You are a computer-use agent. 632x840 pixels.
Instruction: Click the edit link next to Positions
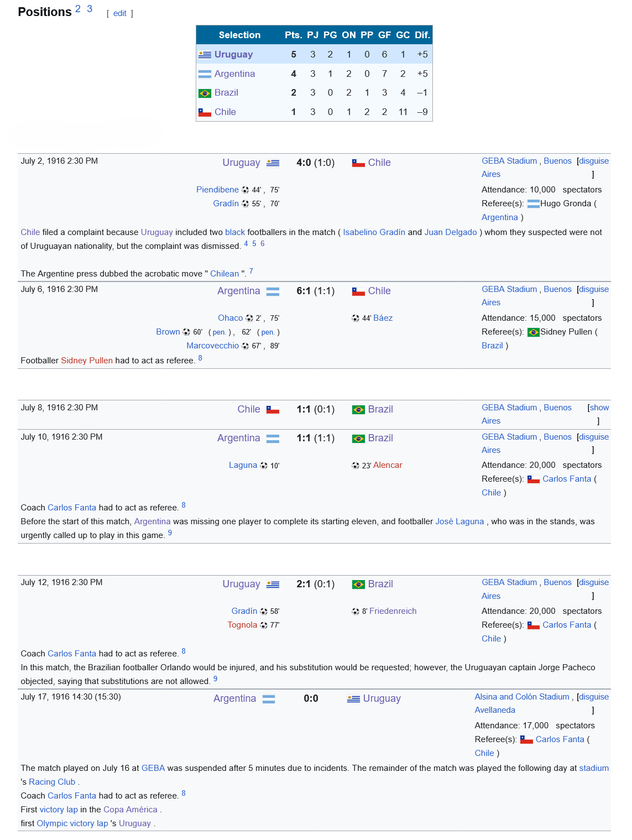(x=120, y=13)
